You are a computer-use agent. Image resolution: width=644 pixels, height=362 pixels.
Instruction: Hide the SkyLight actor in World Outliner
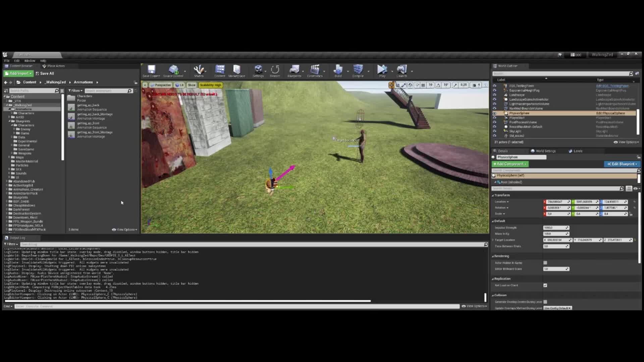495,131
